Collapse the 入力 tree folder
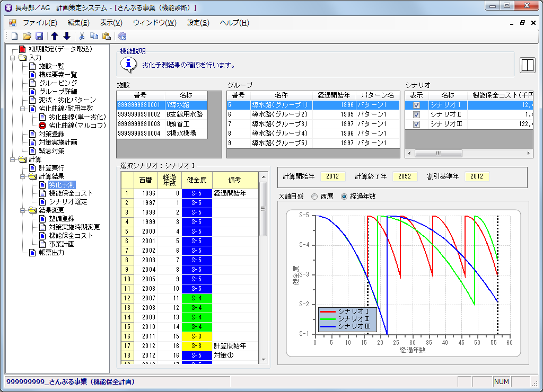This screenshot has height=392, width=543. pos(13,58)
